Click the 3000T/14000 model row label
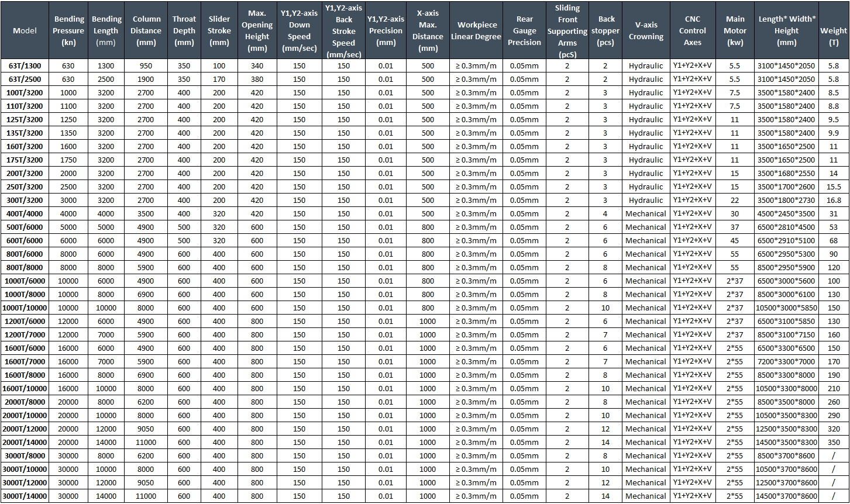This screenshot has width=850, height=504. coord(25,496)
